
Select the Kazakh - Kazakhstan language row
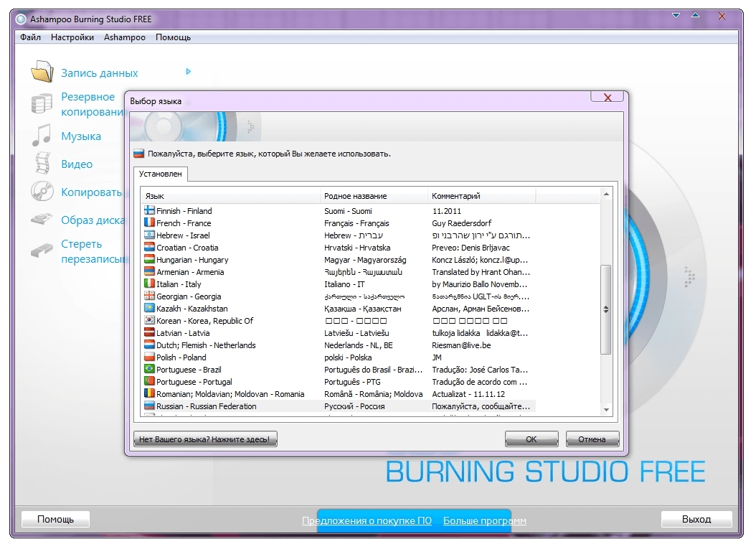pos(339,309)
